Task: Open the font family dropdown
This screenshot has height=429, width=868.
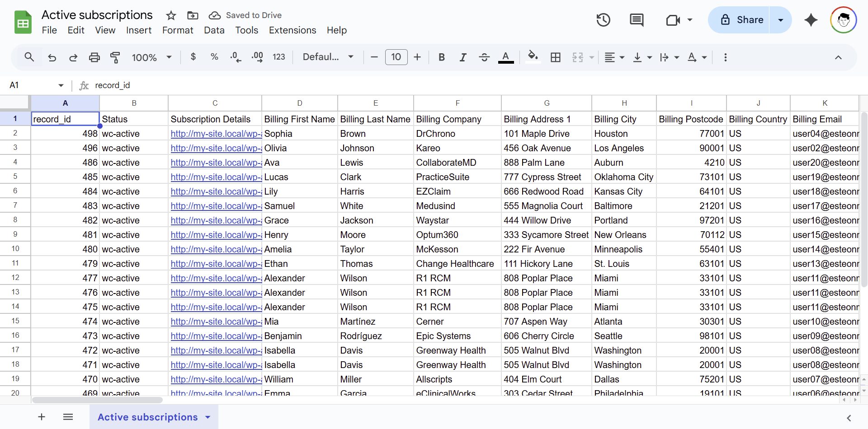Action: pyautogui.click(x=328, y=57)
